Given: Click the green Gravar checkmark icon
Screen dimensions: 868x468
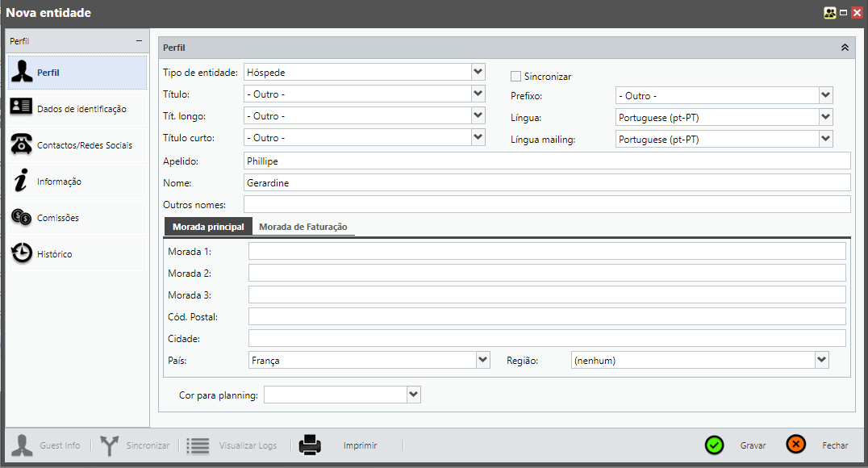Looking at the screenshot, I should 714,445.
